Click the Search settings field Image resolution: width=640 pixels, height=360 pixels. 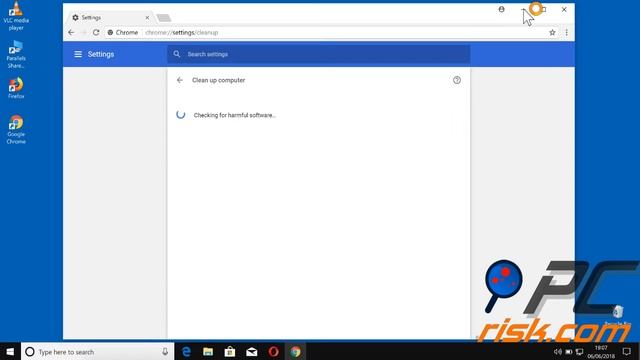(318, 54)
